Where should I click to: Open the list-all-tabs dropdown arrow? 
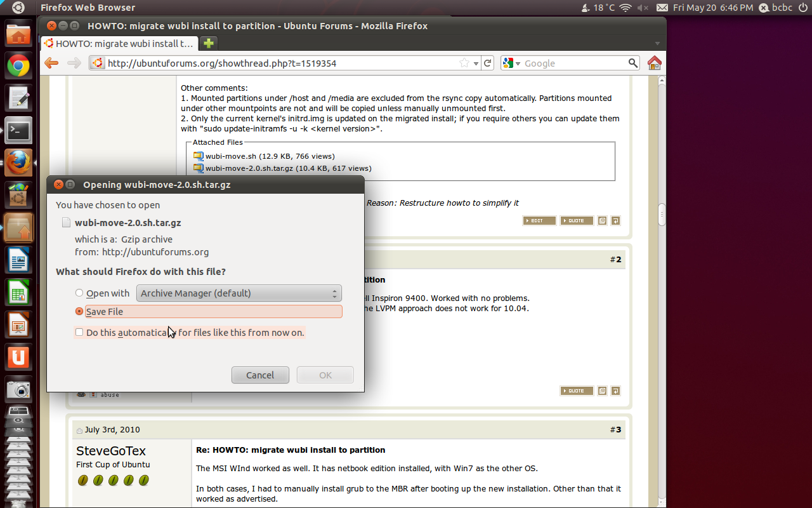(x=657, y=43)
